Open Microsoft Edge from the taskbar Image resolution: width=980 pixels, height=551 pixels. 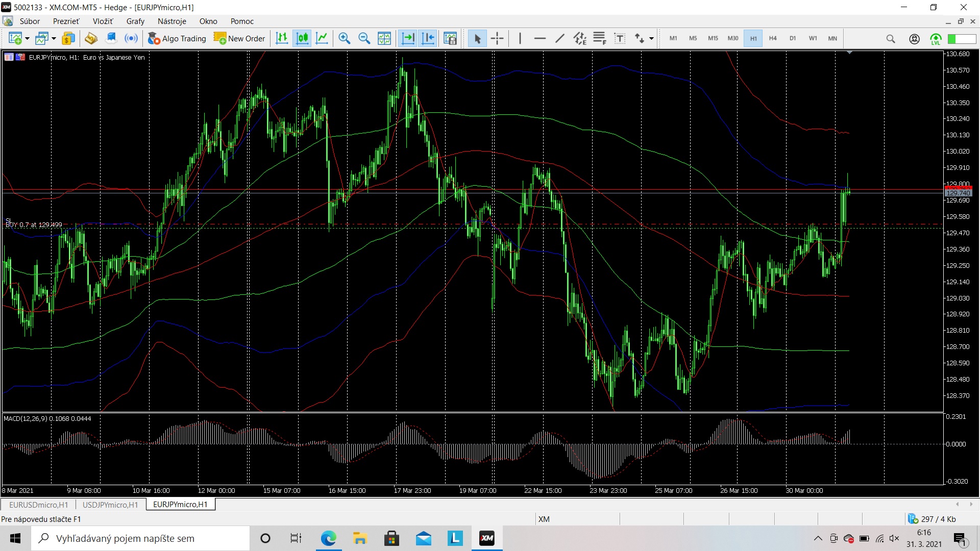[328, 538]
